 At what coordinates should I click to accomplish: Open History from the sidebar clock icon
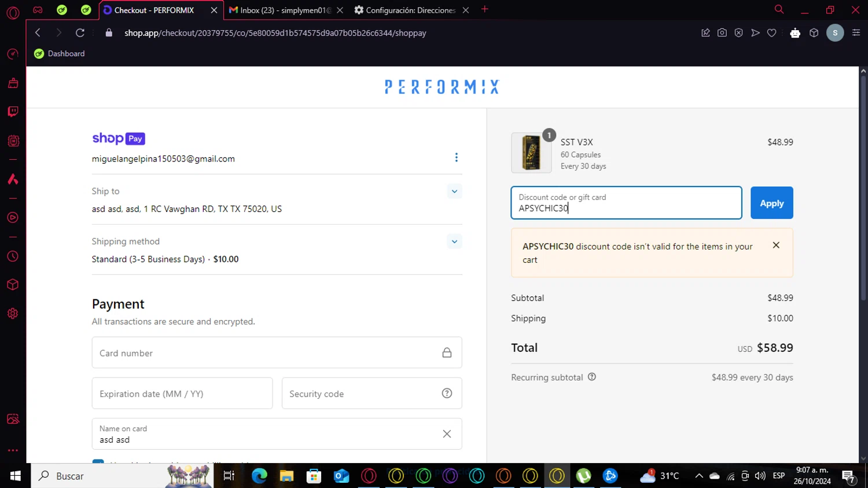pyautogui.click(x=13, y=256)
